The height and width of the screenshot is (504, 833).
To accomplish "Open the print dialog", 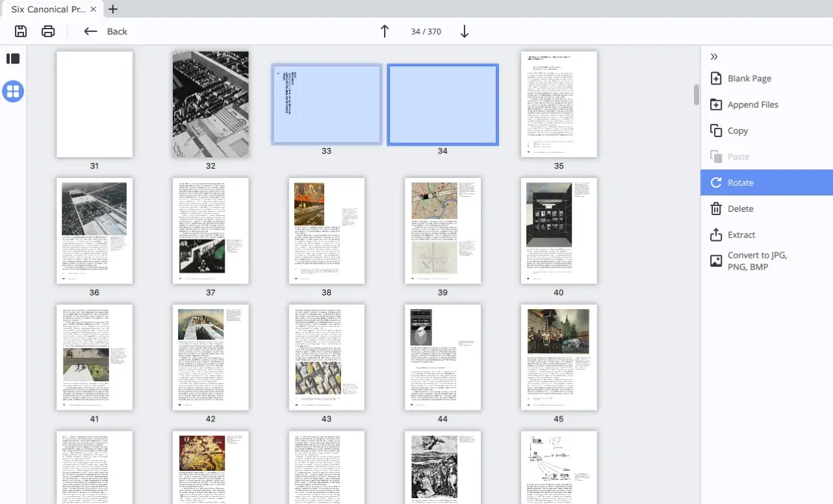I will click(48, 31).
